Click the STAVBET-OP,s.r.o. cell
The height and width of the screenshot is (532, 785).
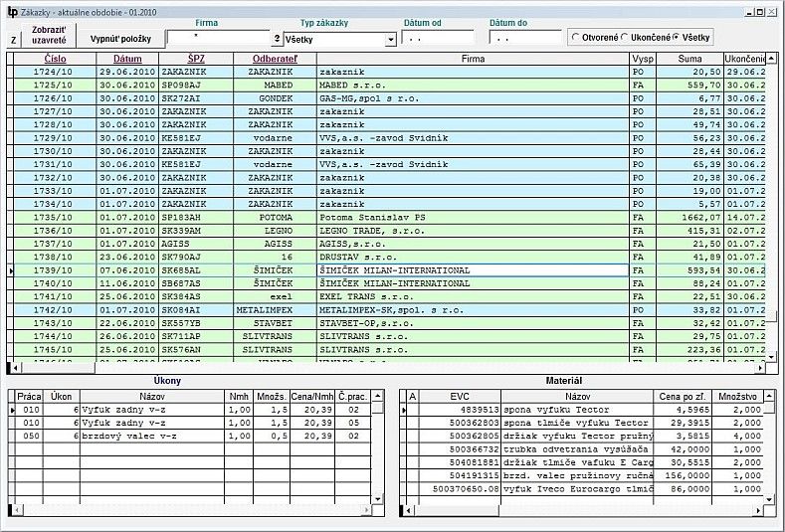[473, 323]
